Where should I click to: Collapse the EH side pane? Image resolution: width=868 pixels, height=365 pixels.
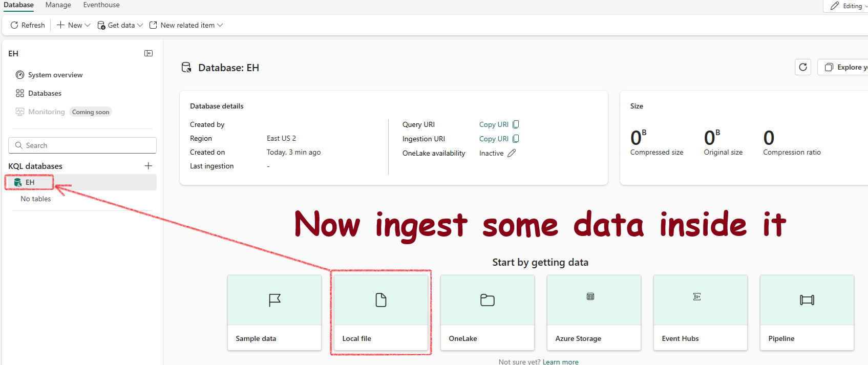[x=149, y=53]
